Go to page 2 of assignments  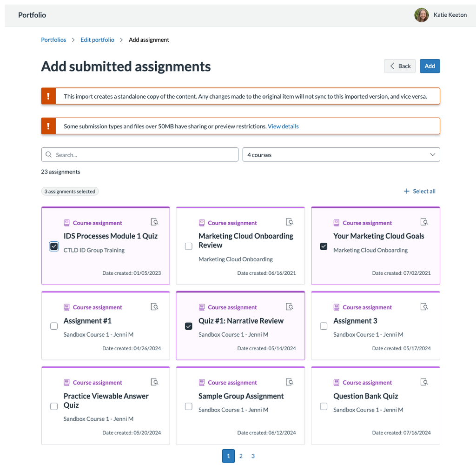(241, 456)
